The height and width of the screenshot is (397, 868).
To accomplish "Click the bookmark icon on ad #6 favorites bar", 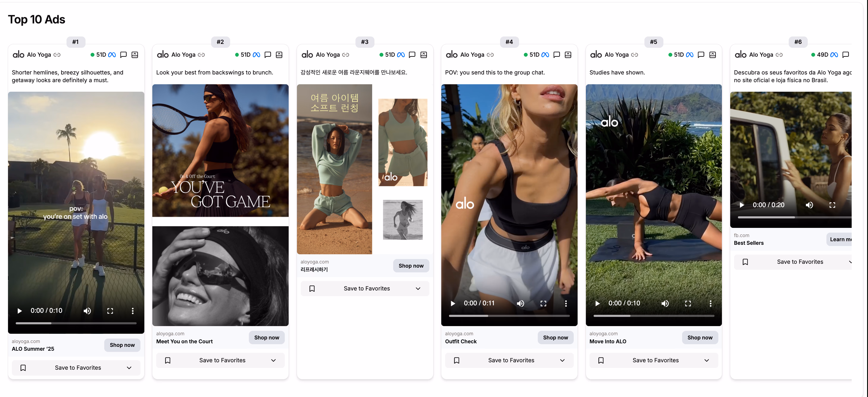I will tap(745, 262).
